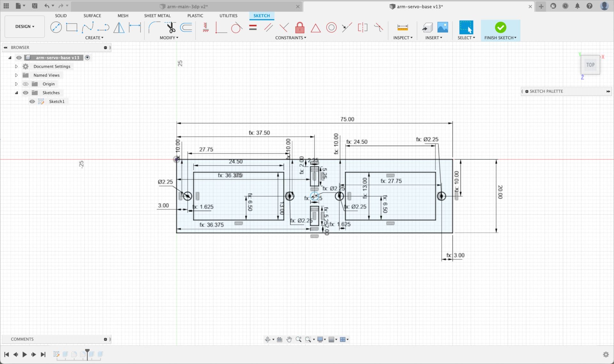
Task: Switch to the SOLID ribbon tab
Action: pyautogui.click(x=60, y=15)
